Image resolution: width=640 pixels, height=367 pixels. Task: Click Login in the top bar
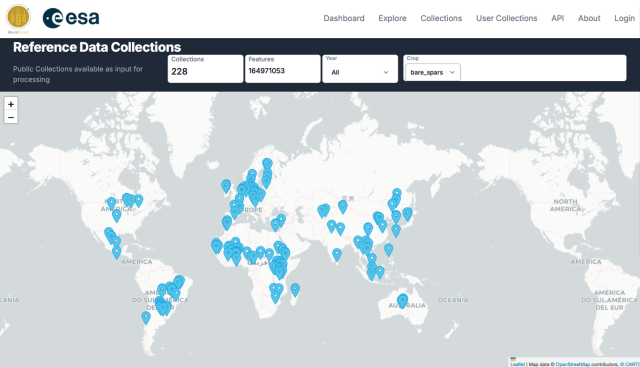click(624, 18)
